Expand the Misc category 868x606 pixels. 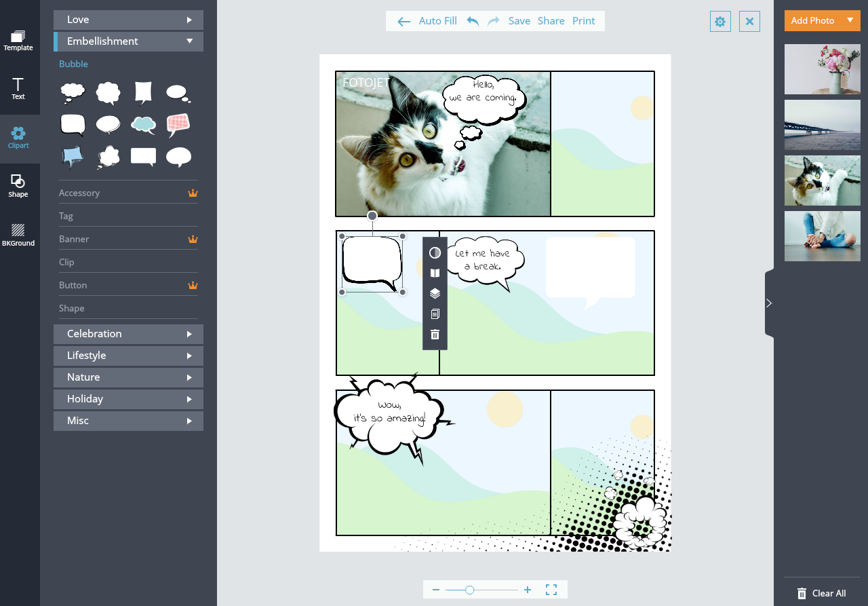pyautogui.click(x=128, y=421)
